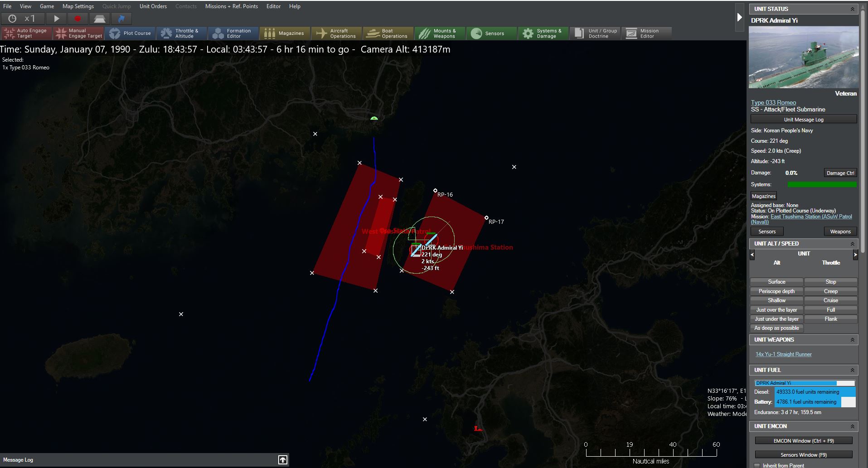Click the green semicircle unit near the coast

tap(374, 118)
